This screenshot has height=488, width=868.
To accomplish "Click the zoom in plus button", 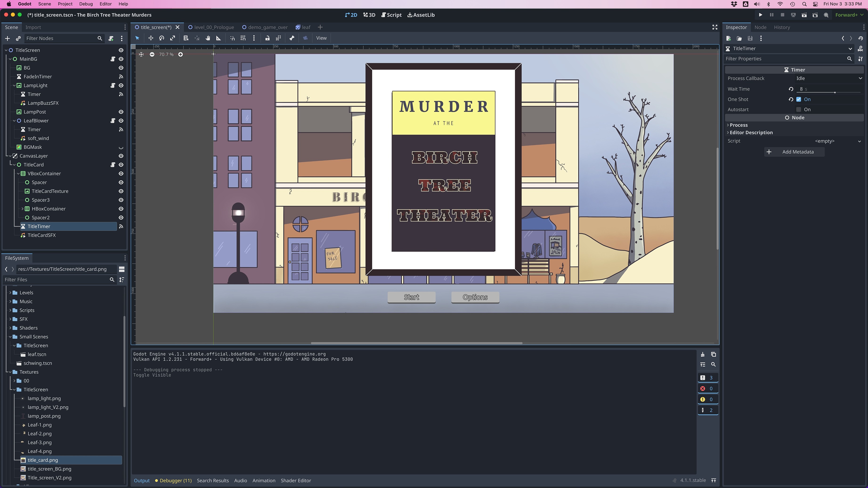I will pyautogui.click(x=181, y=55).
